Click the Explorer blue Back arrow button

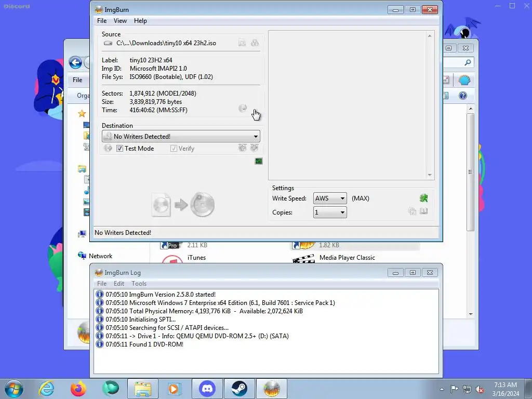click(x=75, y=62)
